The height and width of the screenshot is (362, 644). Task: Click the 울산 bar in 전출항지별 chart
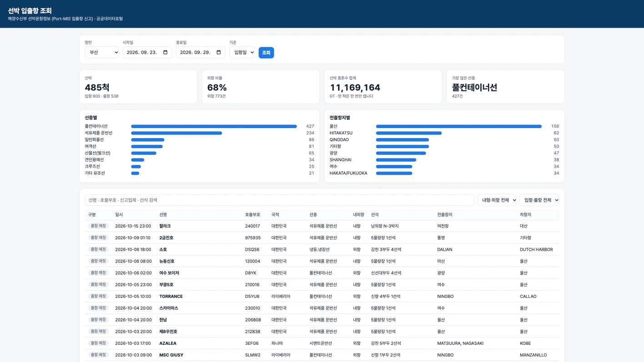coord(459,126)
